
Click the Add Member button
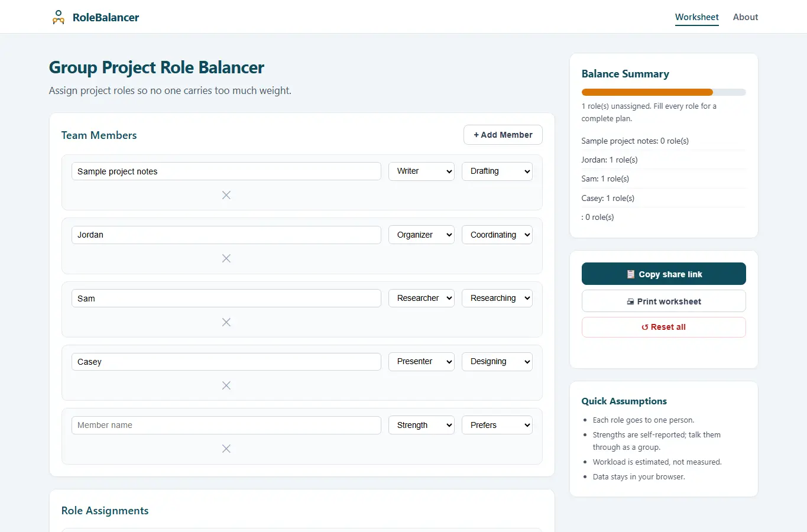(x=503, y=135)
